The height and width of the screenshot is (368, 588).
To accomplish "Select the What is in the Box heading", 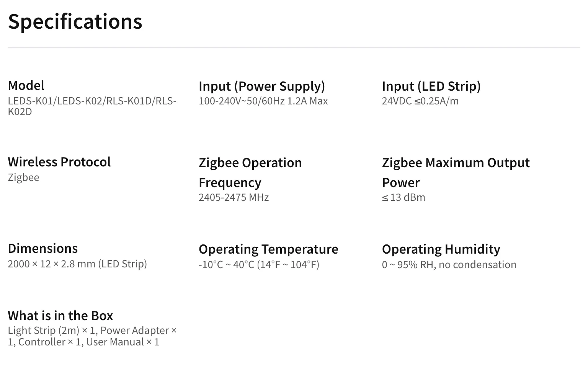I will point(60,316).
